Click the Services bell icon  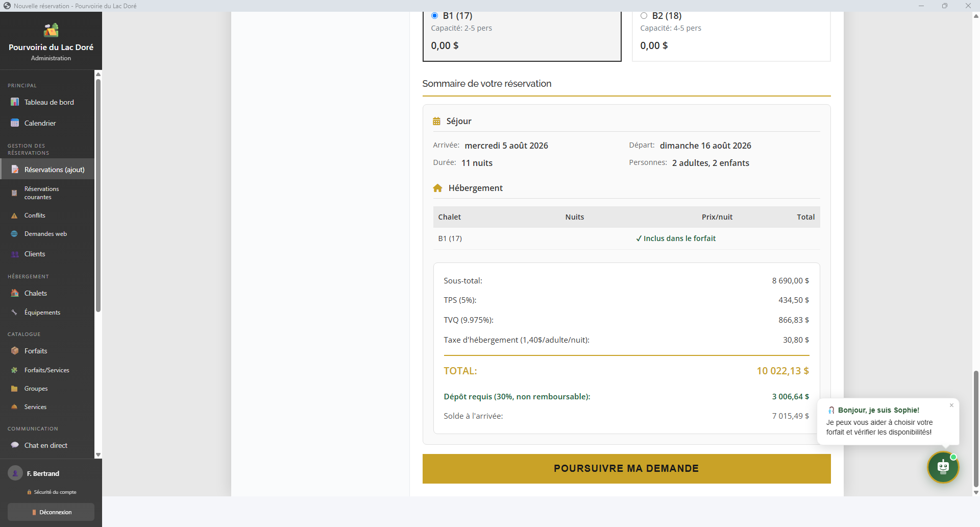(x=14, y=407)
